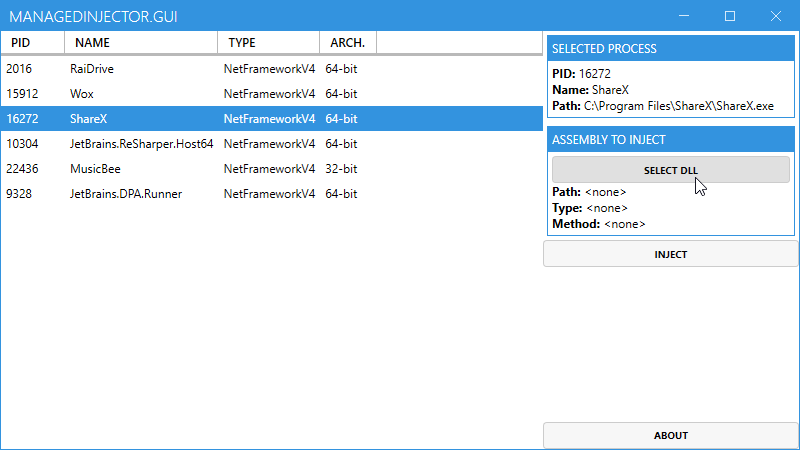Sort by the NAME column header
Image resolution: width=800 pixels, height=450 pixels.
coord(141,42)
